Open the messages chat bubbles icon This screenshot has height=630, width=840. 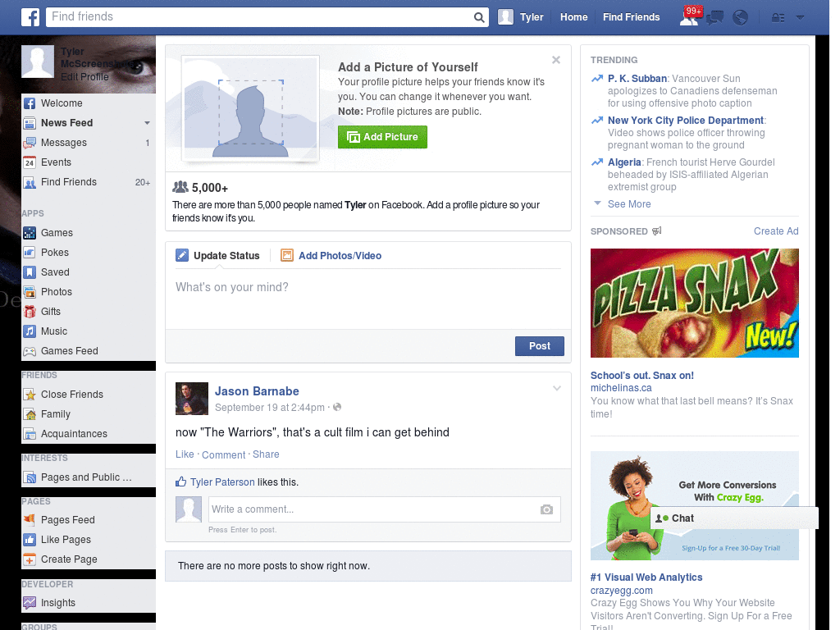tap(714, 18)
